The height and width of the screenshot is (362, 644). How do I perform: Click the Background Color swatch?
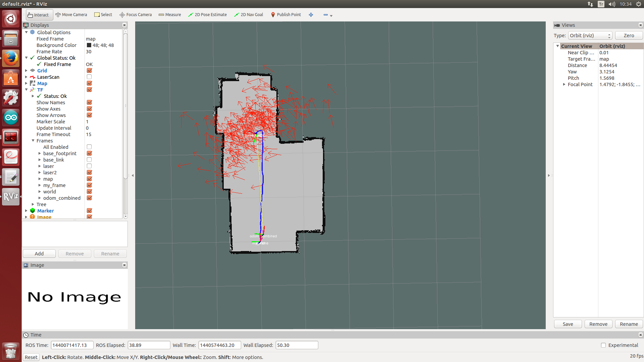[x=89, y=45]
